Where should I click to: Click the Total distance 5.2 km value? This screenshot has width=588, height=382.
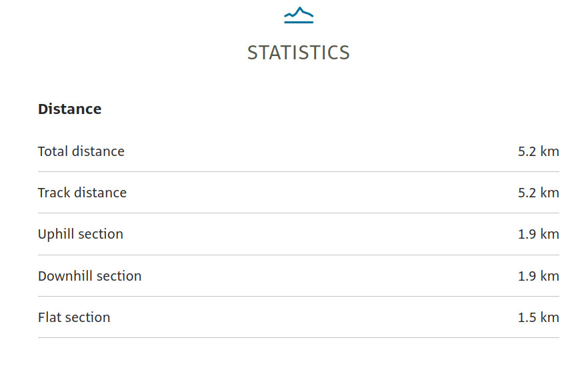tap(538, 151)
